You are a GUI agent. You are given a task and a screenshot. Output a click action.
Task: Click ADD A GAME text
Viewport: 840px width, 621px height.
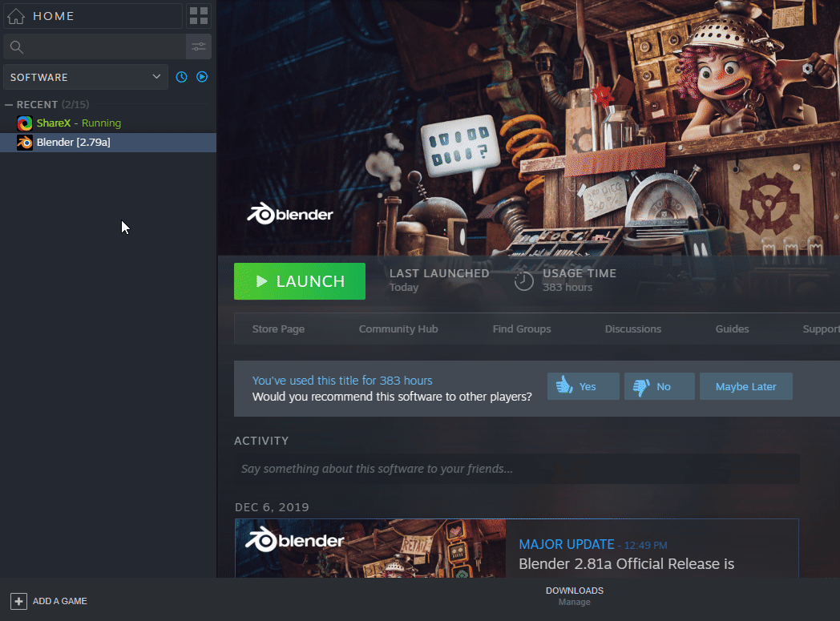[60, 601]
